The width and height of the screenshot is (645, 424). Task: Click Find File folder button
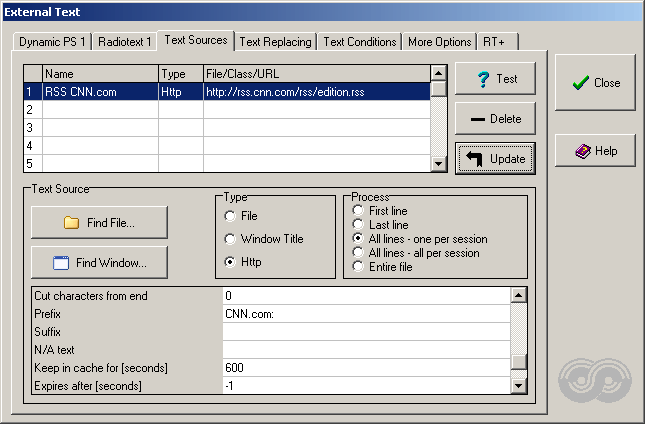click(99, 223)
